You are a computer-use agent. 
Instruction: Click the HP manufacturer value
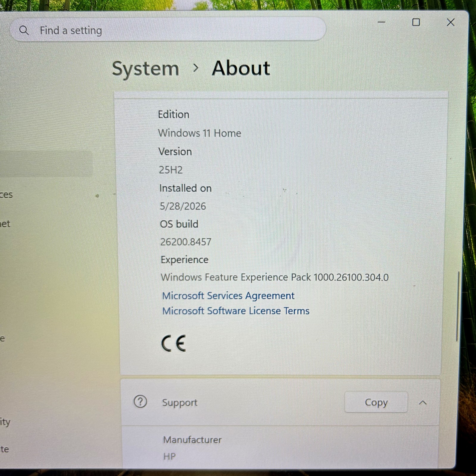point(169,456)
